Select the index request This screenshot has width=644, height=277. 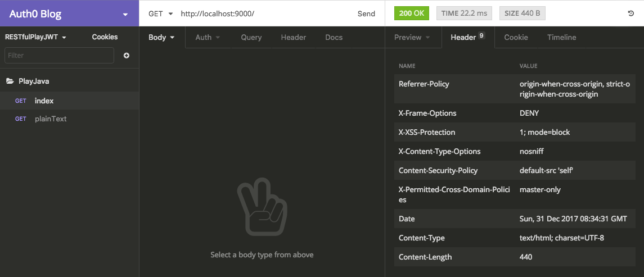[44, 101]
